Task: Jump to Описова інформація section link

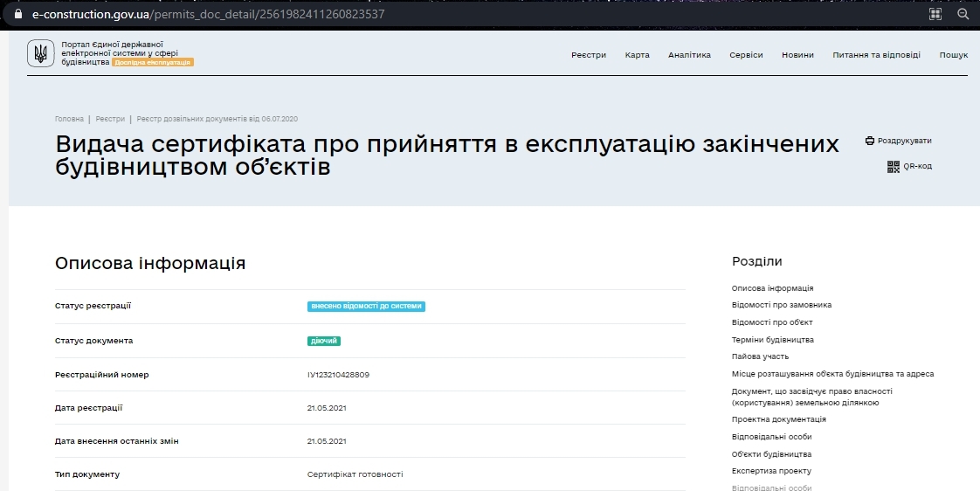Action: [x=772, y=288]
